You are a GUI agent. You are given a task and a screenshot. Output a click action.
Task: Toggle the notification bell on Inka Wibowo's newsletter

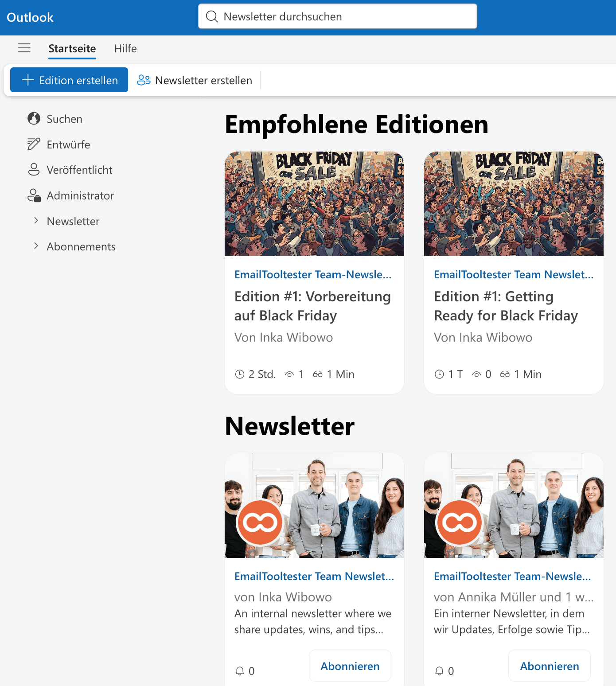[x=241, y=670]
